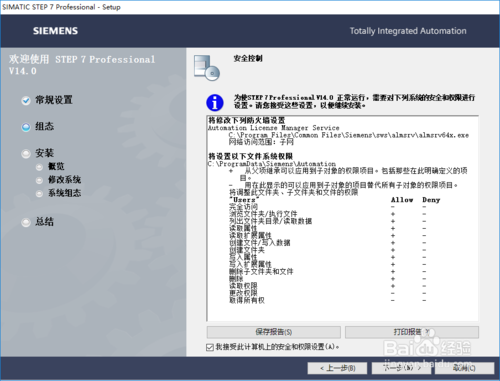Click the bullet beside 修改系统 sub-step

click(39, 180)
